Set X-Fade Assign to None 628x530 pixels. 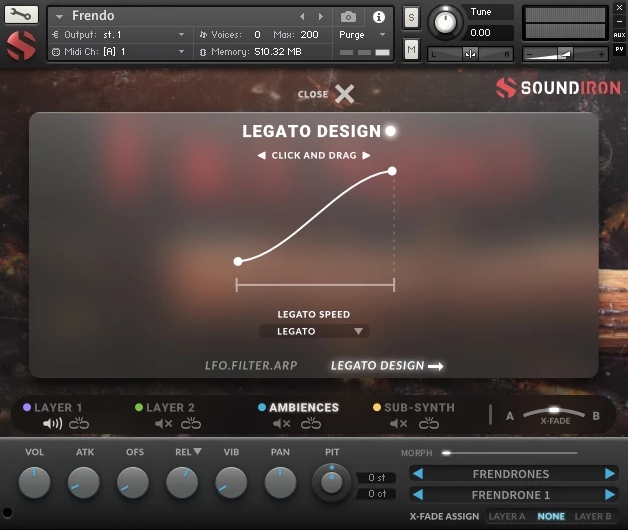coord(551,516)
